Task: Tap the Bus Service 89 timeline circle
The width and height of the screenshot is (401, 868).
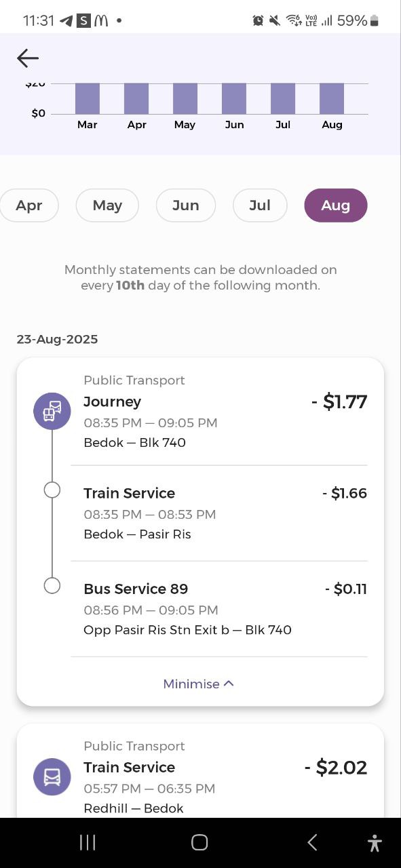Action: click(52, 585)
